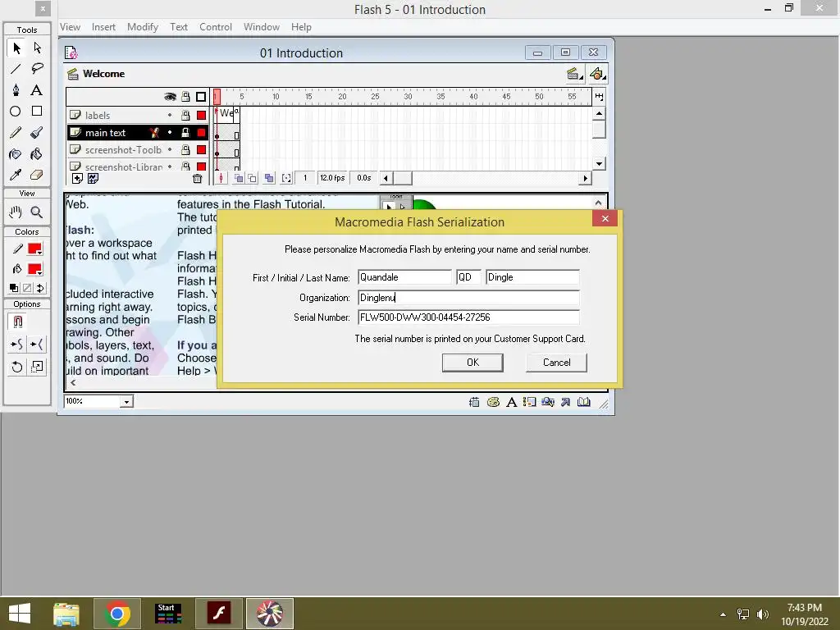Open the Control menu

coord(216,27)
